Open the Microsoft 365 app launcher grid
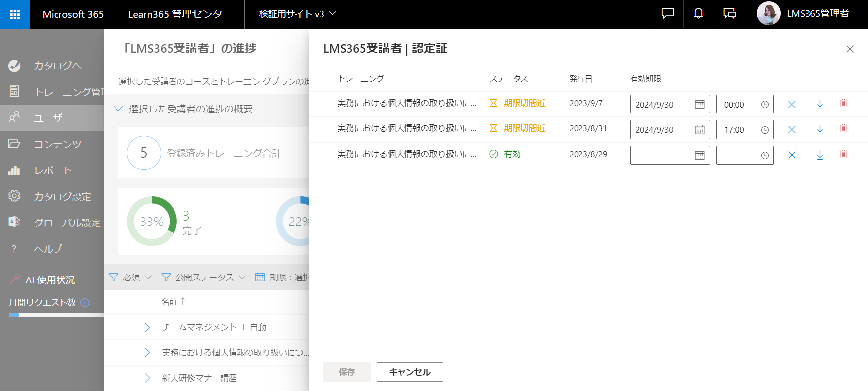The height and width of the screenshot is (391, 868). [x=15, y=14]
